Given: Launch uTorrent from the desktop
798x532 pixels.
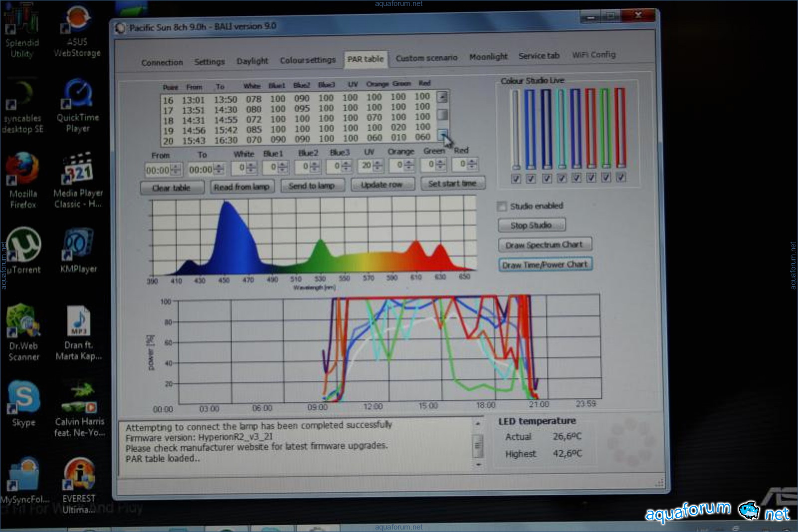Looking at the screenshot, I should point(23,246).
